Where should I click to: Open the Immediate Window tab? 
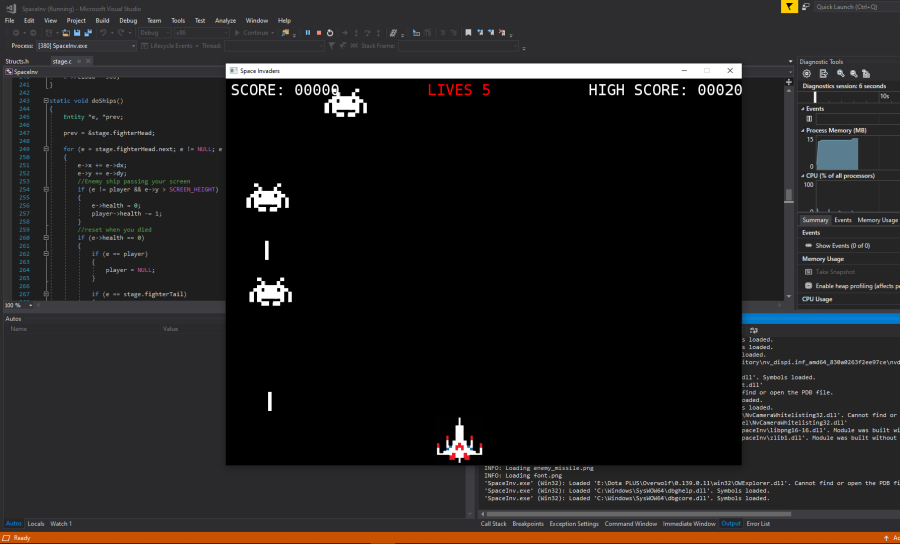[x=689, y=523]
